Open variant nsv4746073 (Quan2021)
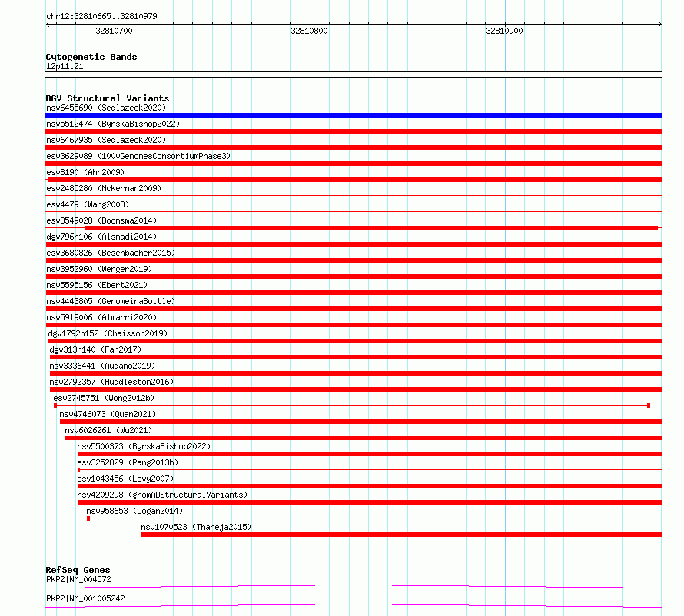The height and width of the screenshot is (616, 684). click(108, 414)
